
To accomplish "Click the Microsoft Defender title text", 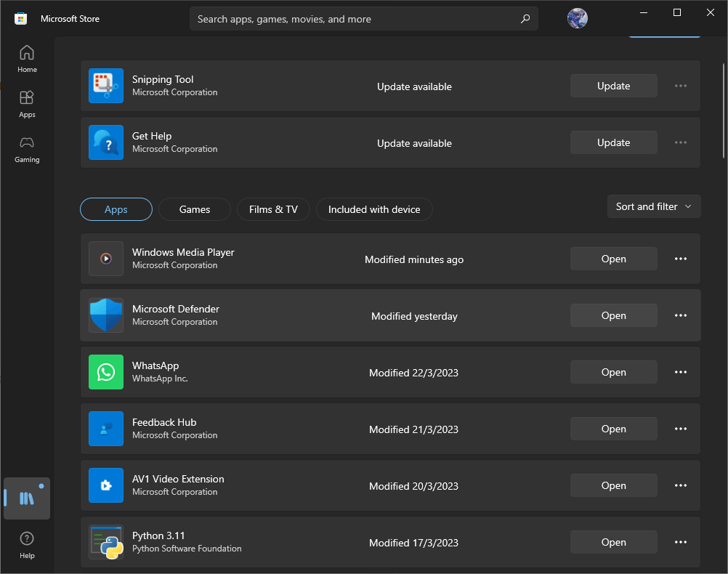I will (x=176, y=309).
